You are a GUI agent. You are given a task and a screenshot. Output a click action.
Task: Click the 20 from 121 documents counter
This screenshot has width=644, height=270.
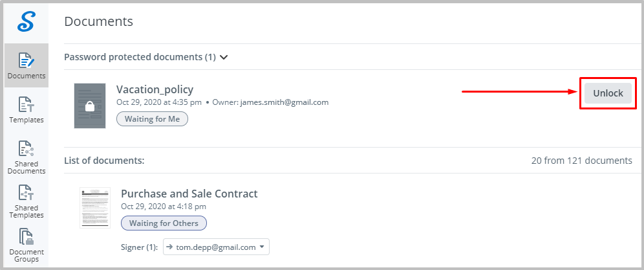click(x=581, y=161)
